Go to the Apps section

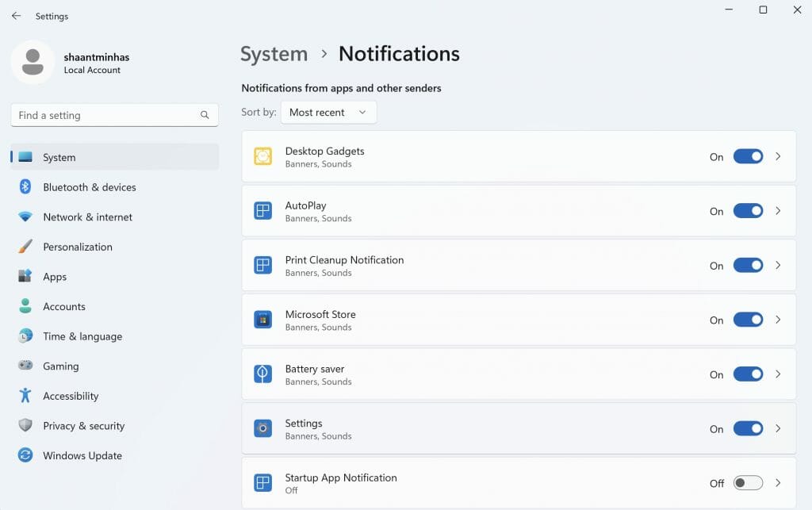coord(55,276)
